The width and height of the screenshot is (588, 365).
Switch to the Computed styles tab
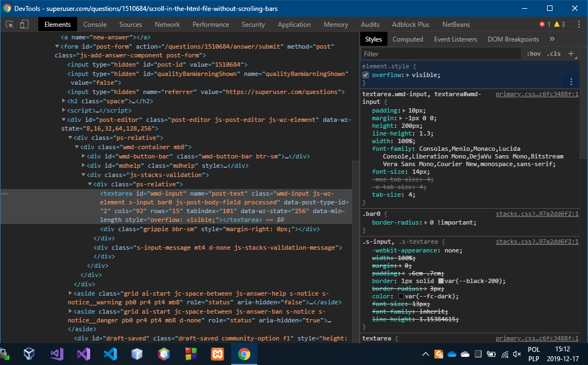click(x=408, y=39)
